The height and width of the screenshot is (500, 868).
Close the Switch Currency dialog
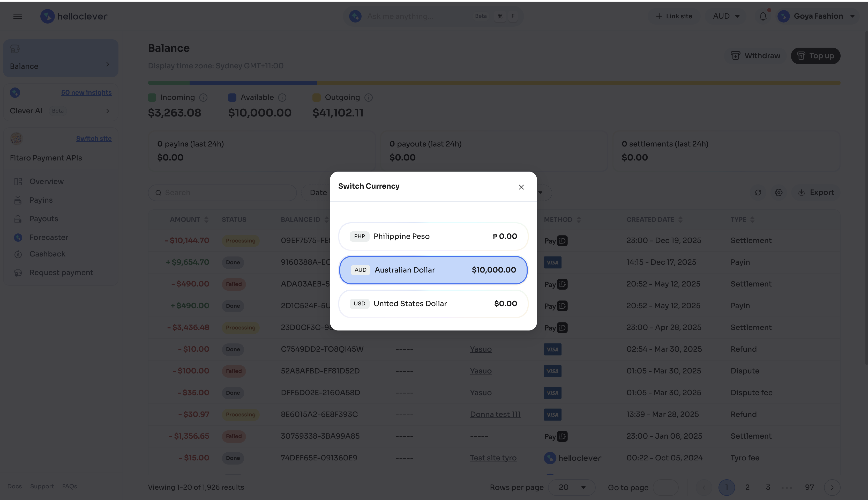point(521,187)
